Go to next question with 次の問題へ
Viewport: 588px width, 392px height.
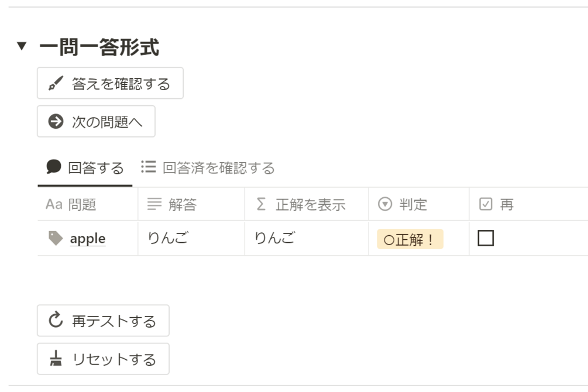(x=96, y=122)
